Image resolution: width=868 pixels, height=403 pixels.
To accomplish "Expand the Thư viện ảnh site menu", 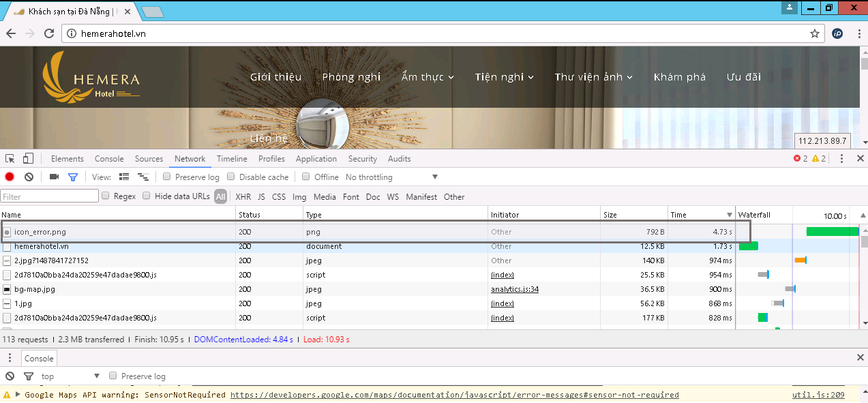I will (x=594, y=77).
